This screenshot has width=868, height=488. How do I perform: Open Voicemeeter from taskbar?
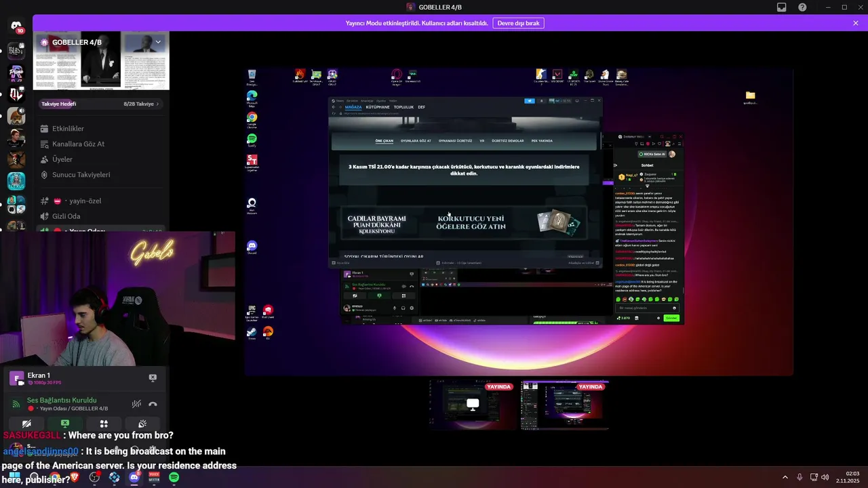pyautogui.click(x=154, y=477)
